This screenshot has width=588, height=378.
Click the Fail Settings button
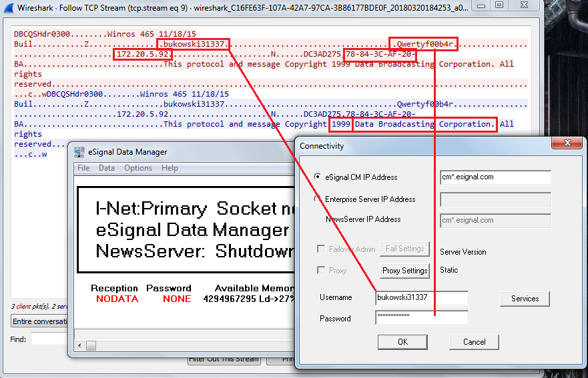(404, 249)
